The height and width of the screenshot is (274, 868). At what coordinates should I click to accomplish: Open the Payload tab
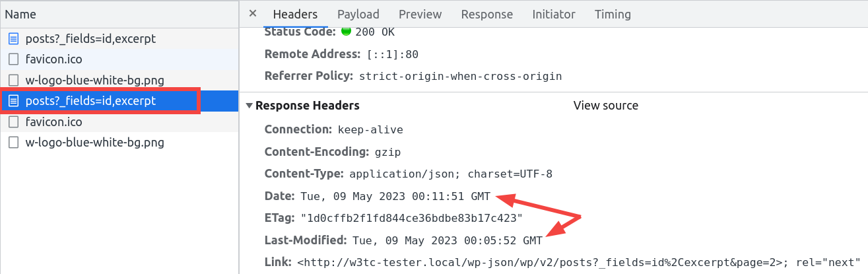[x=358, y=14]
